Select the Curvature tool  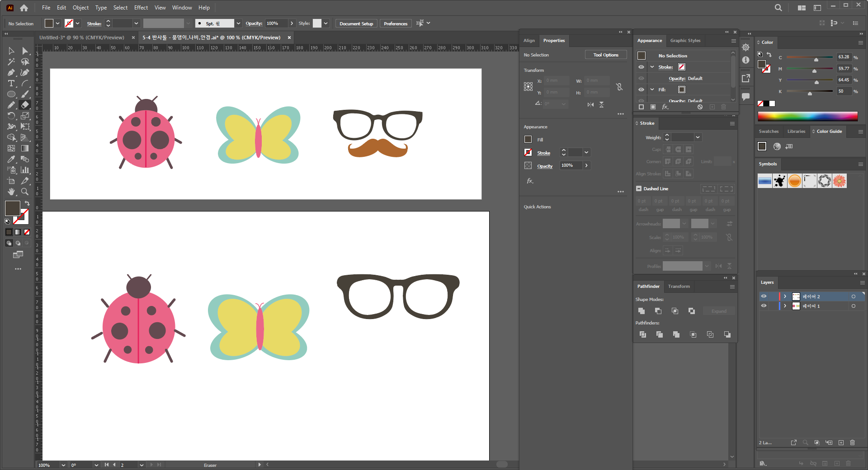pyautogui.click(x=25, y=73)
